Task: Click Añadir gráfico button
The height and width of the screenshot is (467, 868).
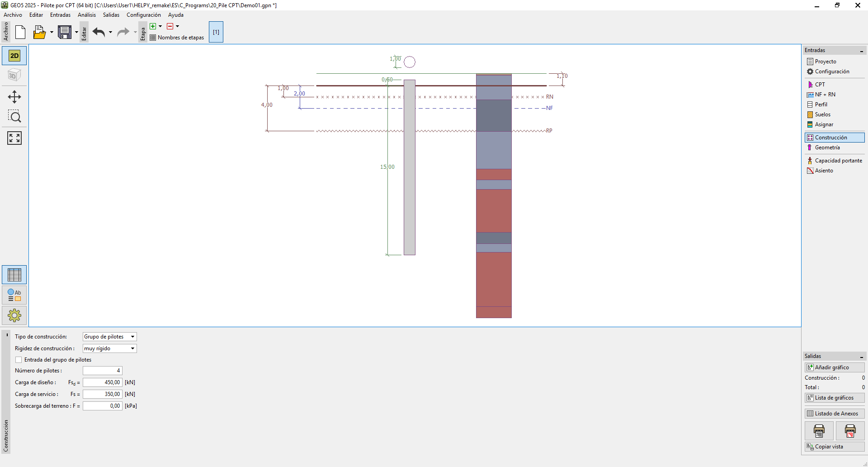Action: pos(834,367)
